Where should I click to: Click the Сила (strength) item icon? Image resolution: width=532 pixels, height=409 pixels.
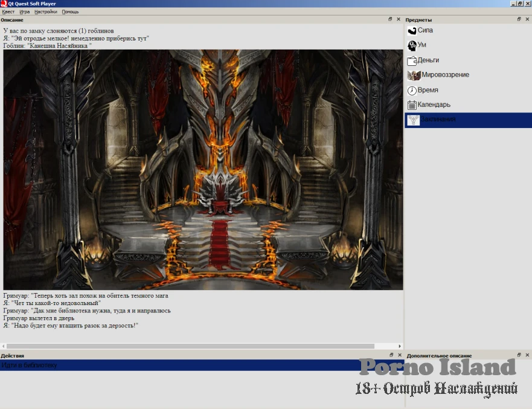412,30
